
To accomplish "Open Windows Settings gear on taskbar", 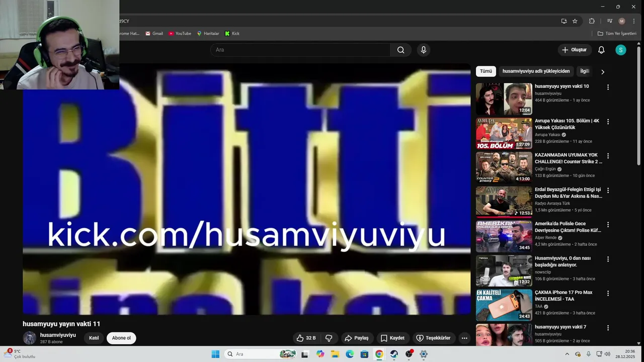I will (424, 354).
